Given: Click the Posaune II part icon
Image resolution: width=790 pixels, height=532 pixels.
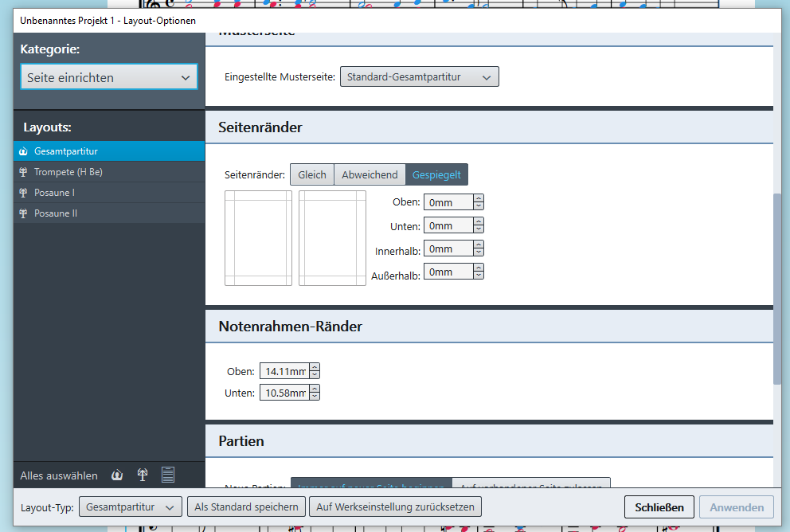Looking at the screenshot, I should click(23, 213).
